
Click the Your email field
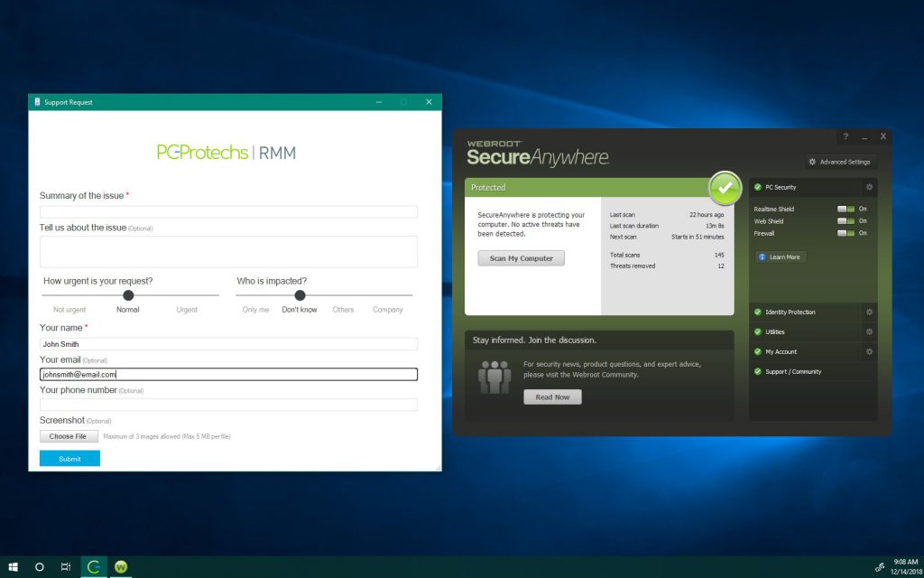tap(228, 374)
